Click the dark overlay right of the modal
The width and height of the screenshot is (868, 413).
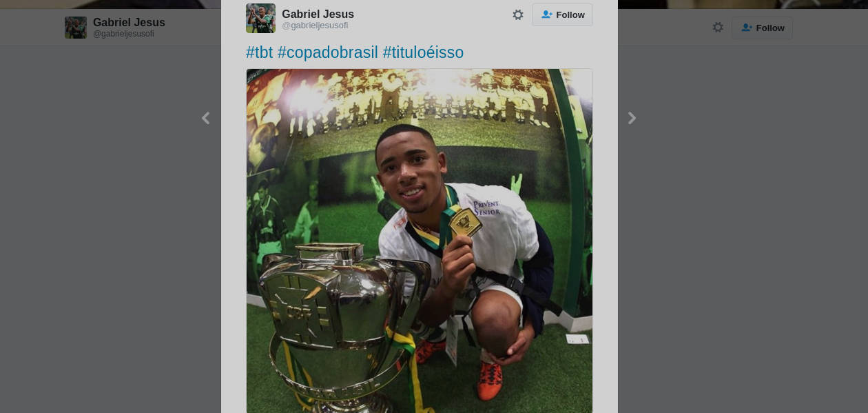point(743,241)
